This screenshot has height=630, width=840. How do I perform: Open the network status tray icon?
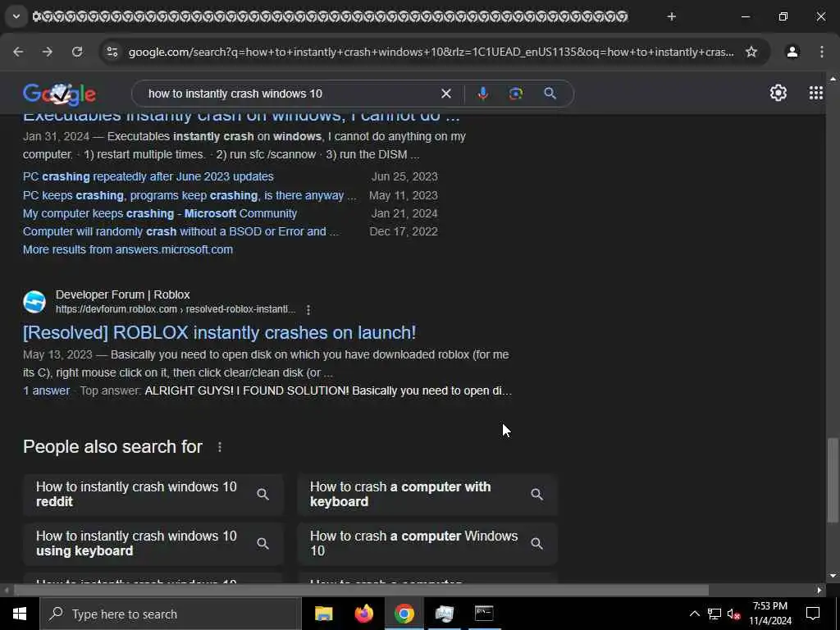pos(714,614)
